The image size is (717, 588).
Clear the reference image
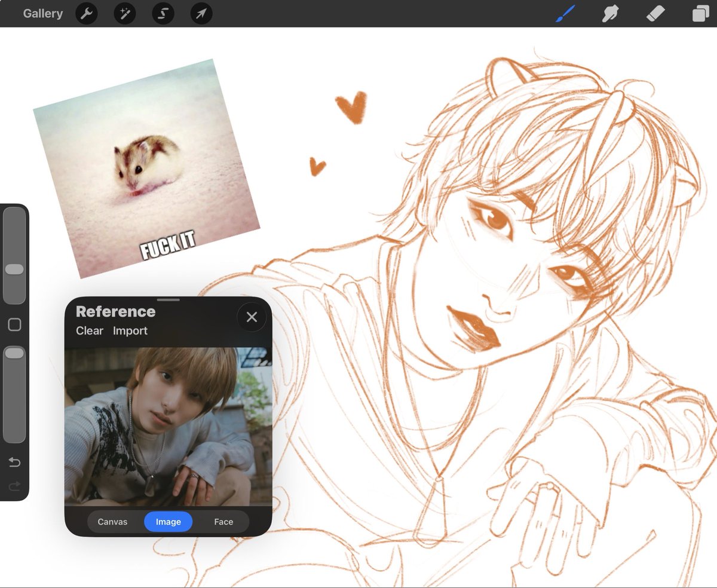(x=90, y=330)
